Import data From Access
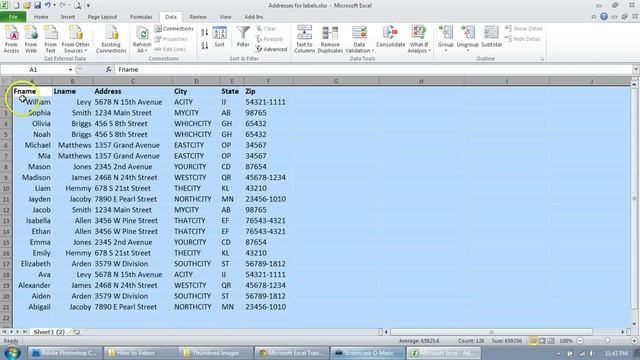This screenshot has width=640, height=360. pyautogui.click(x=11, y=39)
